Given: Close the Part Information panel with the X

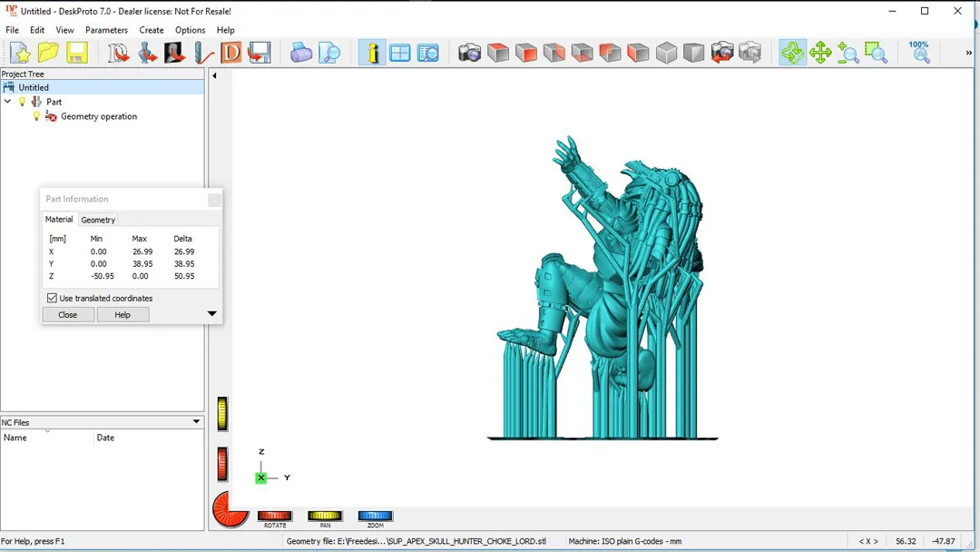Looking at the screenshot, I should 214,200.
